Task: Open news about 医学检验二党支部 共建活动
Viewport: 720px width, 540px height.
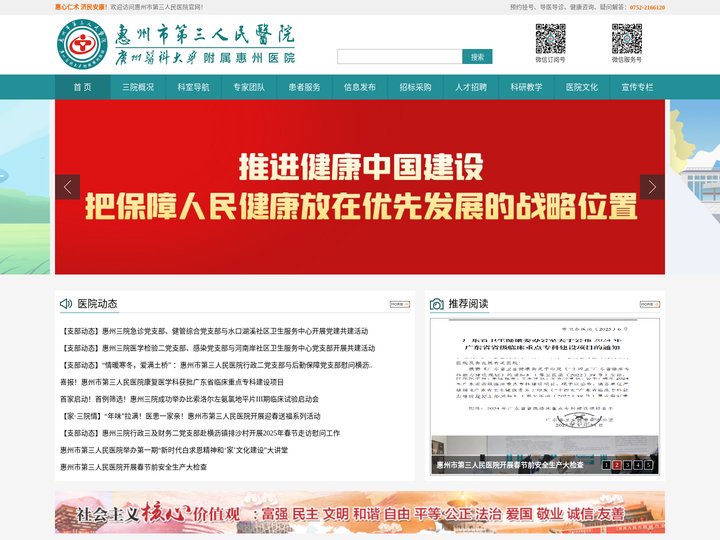Action: pyautogui.click(x=218, y=348)
